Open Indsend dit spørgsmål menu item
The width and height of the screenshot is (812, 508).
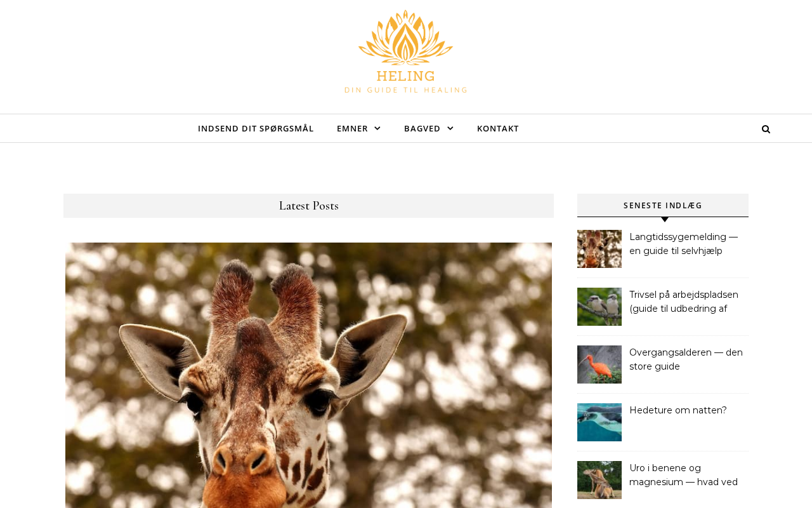[x=256, y=128]
